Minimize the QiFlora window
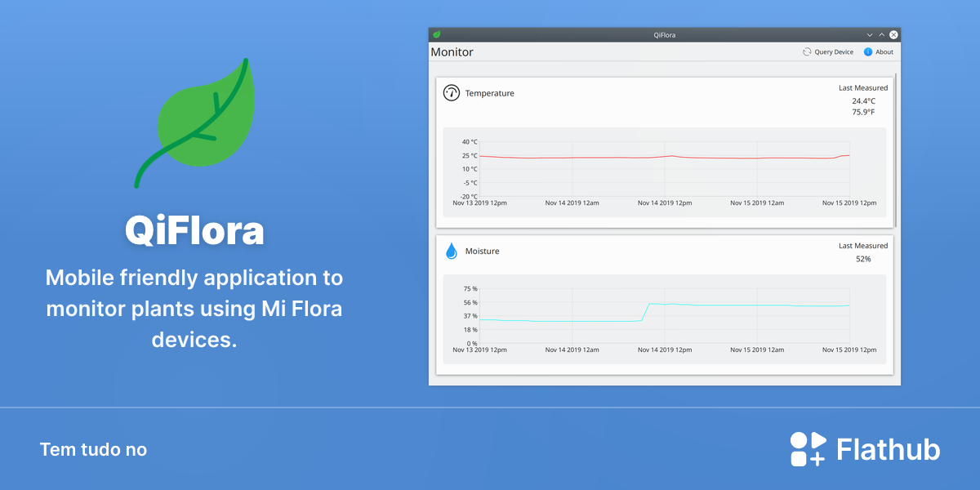Image resolution: width=980 pixels, height=490 pixels. click(x=871, y=35)
